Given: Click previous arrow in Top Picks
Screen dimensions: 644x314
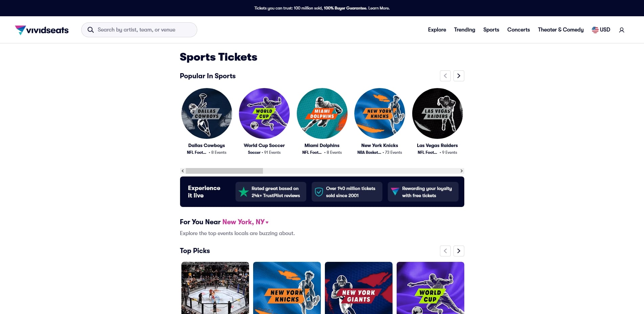Looking at the screenshot, I should [x=445, y=251].
